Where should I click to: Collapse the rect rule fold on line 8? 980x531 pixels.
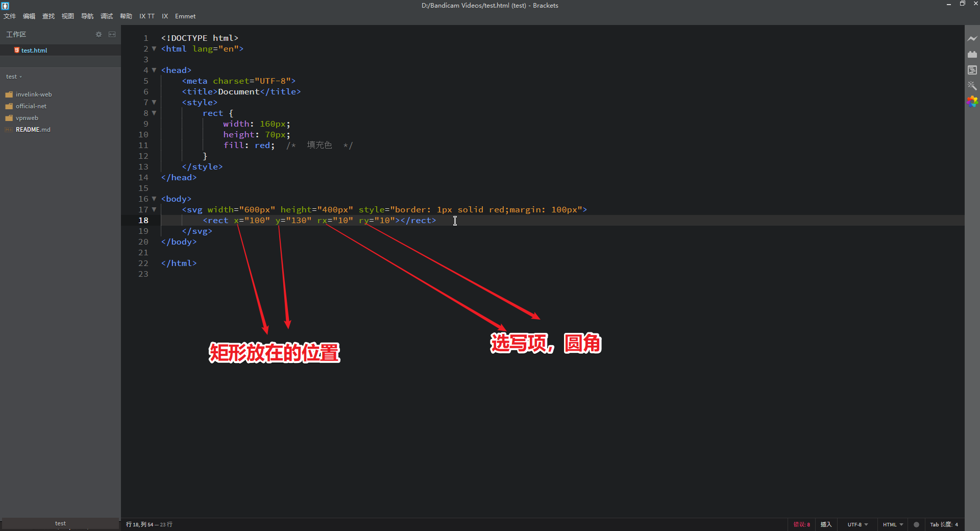[154, 113]
